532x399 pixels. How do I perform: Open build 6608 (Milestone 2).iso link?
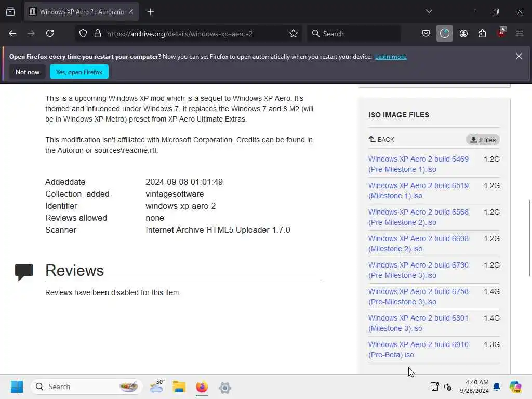[x=418, y=244]
